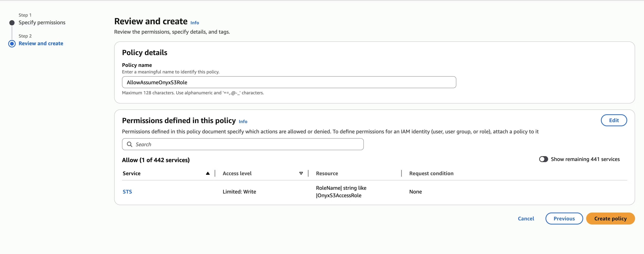
Task: Open the STS service link
Action: click(x=127, y=192)
